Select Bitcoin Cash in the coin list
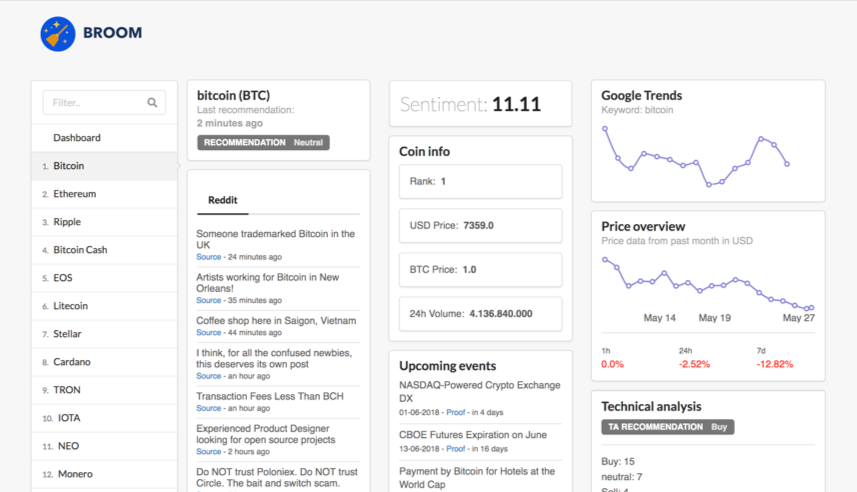857x492 pixels. click(x=104, y=250)
